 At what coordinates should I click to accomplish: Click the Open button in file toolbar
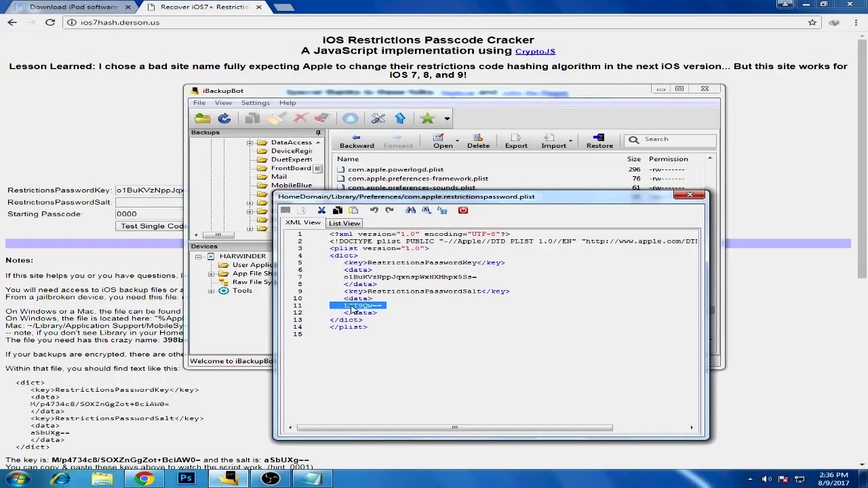point(443,142)
